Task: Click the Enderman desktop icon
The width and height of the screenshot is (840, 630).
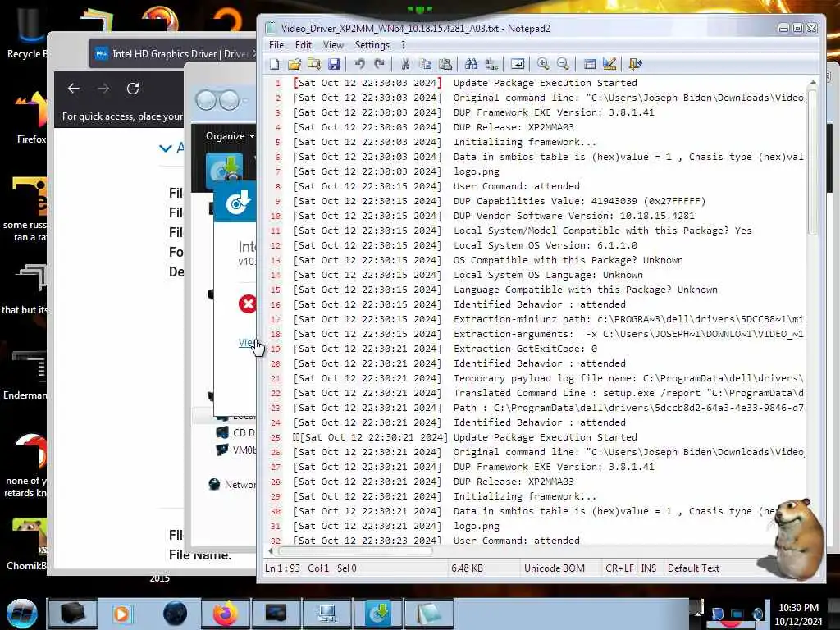Action: (x=25, y=375)
